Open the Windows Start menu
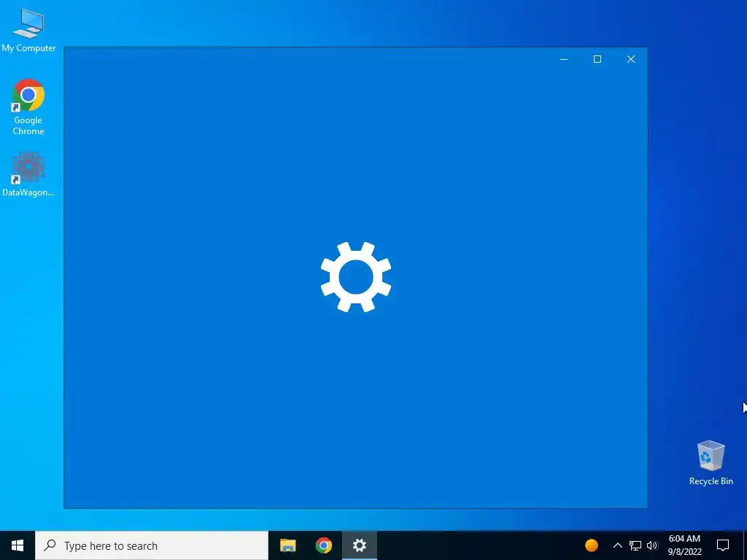 pos(18,545)
